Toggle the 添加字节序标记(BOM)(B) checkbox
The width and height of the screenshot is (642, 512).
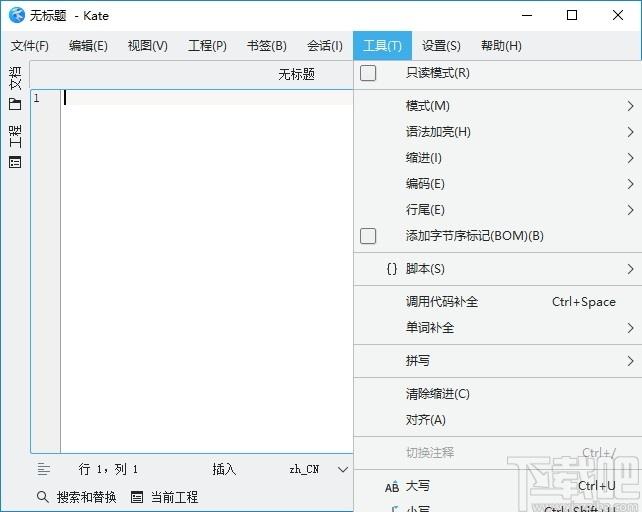(x=368, y=236)
